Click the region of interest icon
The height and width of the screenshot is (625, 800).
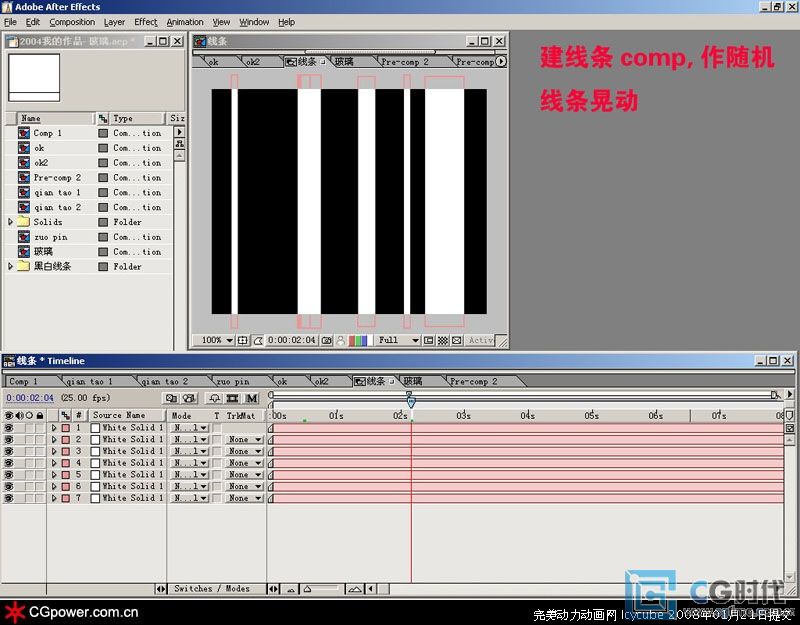click(x=429, y=340)
